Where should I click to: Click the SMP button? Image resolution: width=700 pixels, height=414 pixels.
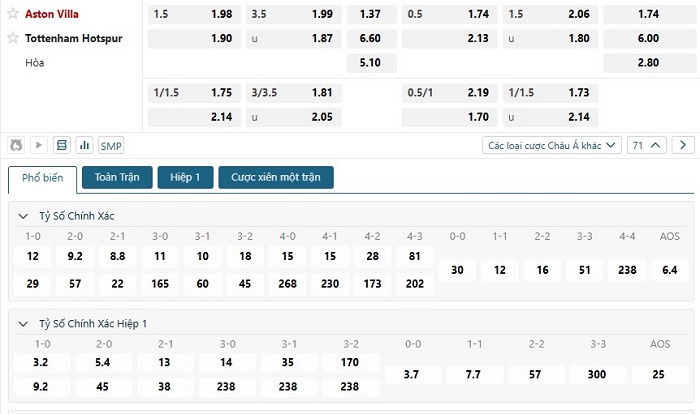[x=111, y=145]
